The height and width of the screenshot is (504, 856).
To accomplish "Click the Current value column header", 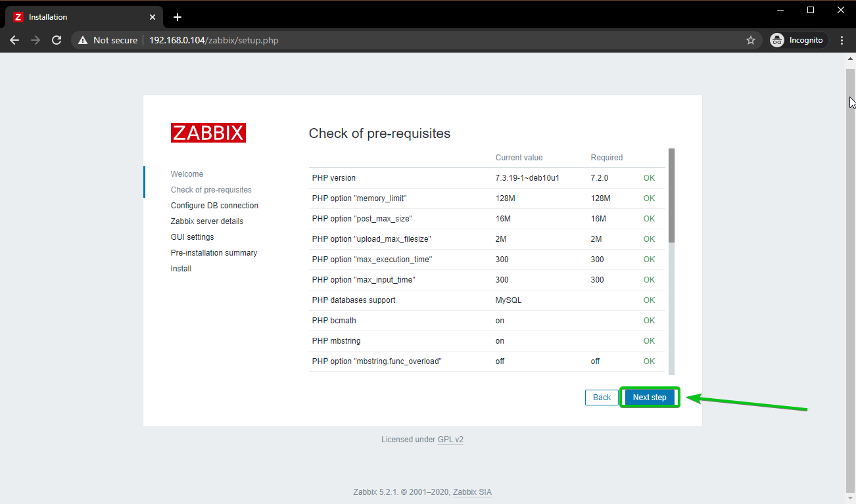I will tap(519, 158).
